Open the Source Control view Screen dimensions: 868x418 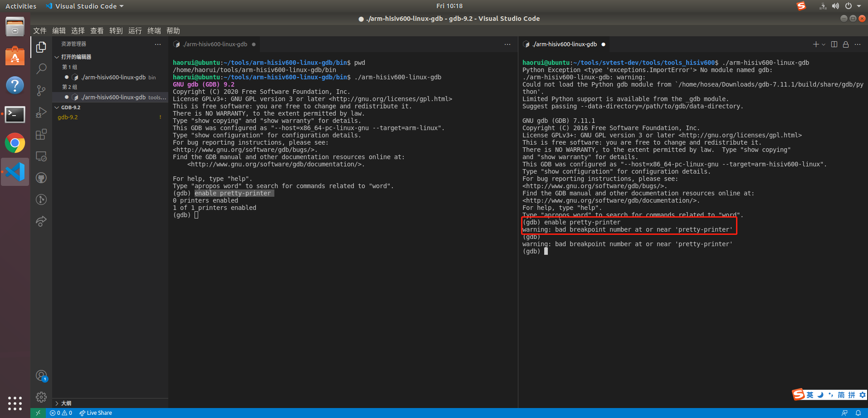click(x=41, y=91)
